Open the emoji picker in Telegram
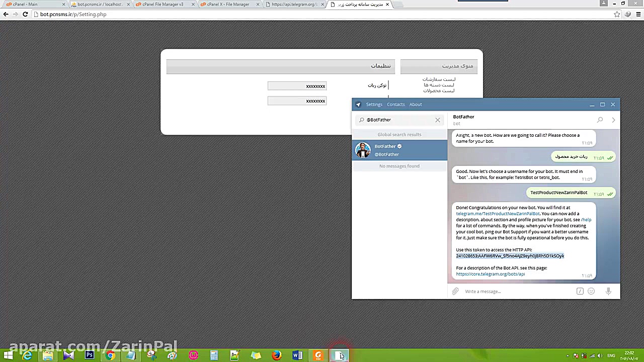Image resolution: width=644 pixels, height=362 pixels. pyautogui.click(x=591, y=291)
